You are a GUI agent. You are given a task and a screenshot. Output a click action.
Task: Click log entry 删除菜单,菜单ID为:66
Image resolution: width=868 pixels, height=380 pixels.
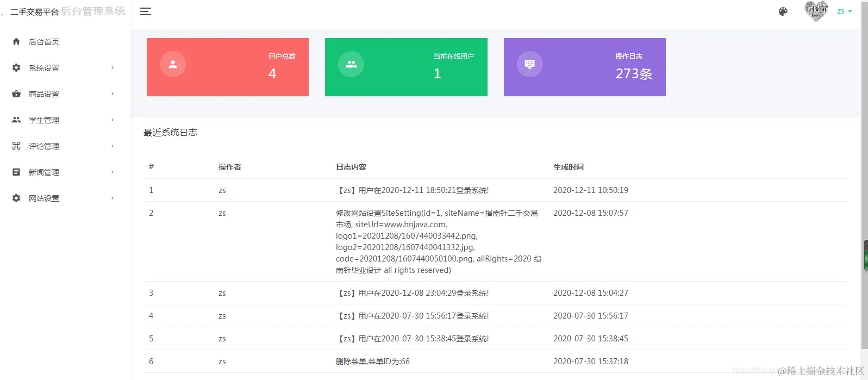pos(373,362)
